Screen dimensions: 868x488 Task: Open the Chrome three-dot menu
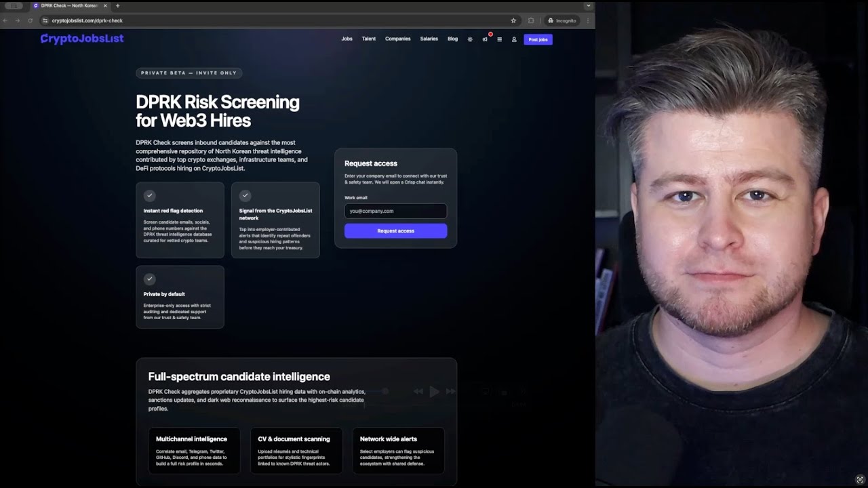tap(587, 20)
